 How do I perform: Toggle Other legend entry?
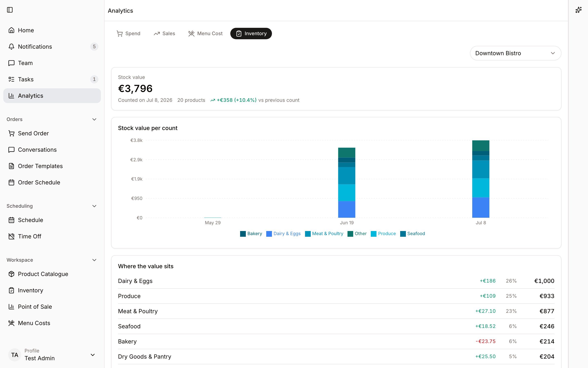click(357, 234)
